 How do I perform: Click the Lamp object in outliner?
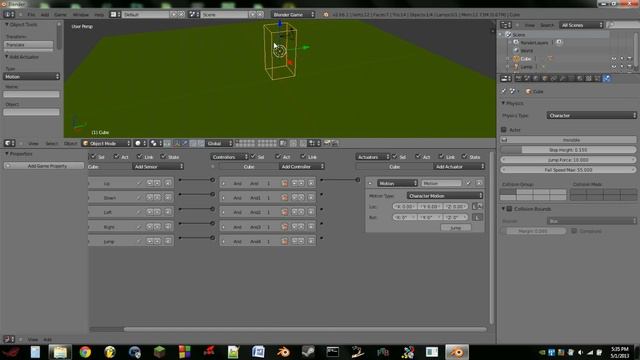click(x=527, y=67)
